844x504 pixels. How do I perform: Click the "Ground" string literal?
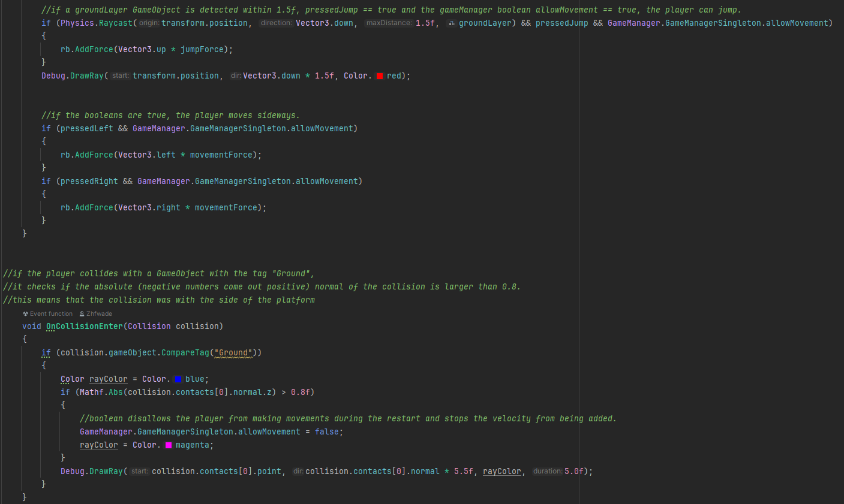(233, 352)
